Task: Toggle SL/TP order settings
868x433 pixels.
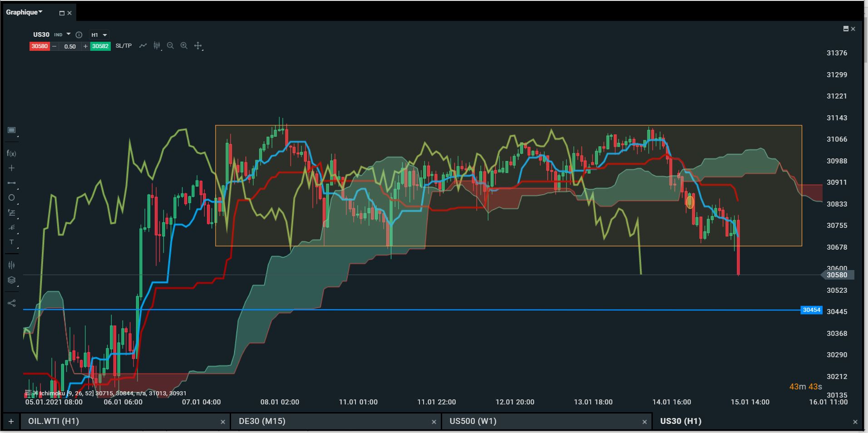Action: pyautogui.click(x=123, y=46)
